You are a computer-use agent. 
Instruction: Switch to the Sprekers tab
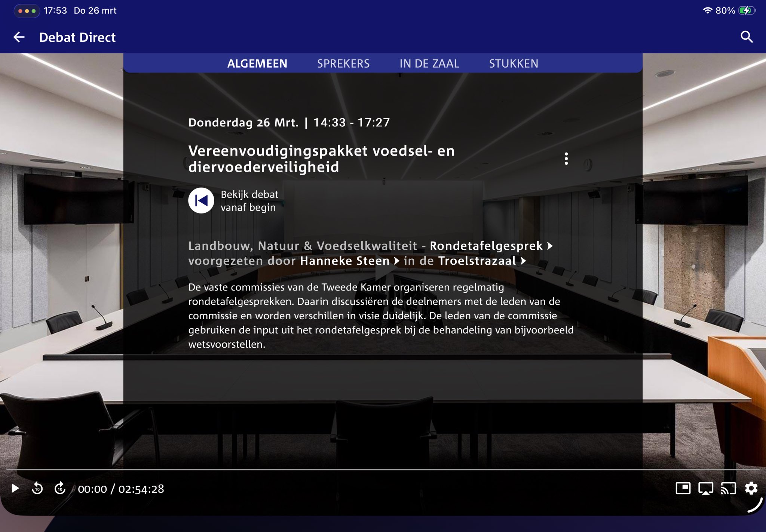coord(343,64)
